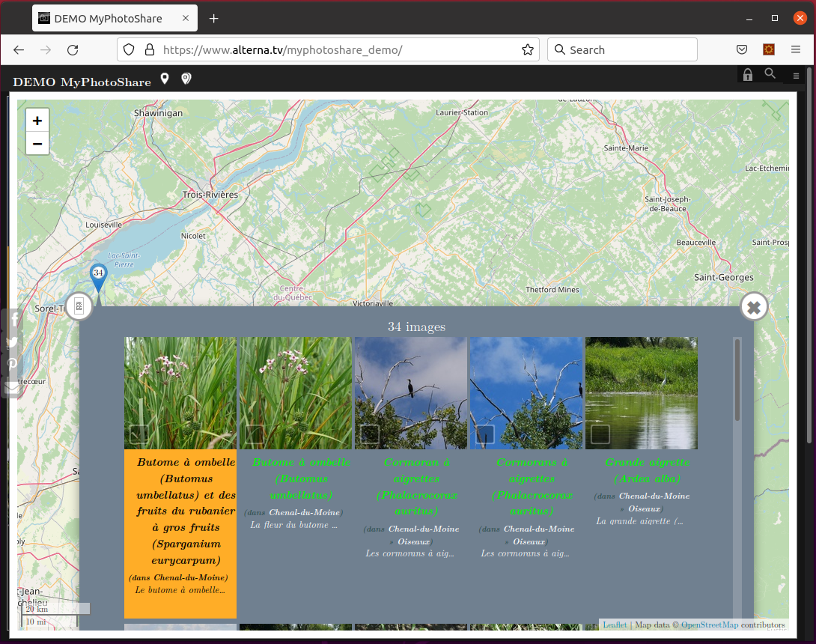Select the DEMO MyPhotoShare browser tab
The image size is (816, 644).
click(115, 18)
